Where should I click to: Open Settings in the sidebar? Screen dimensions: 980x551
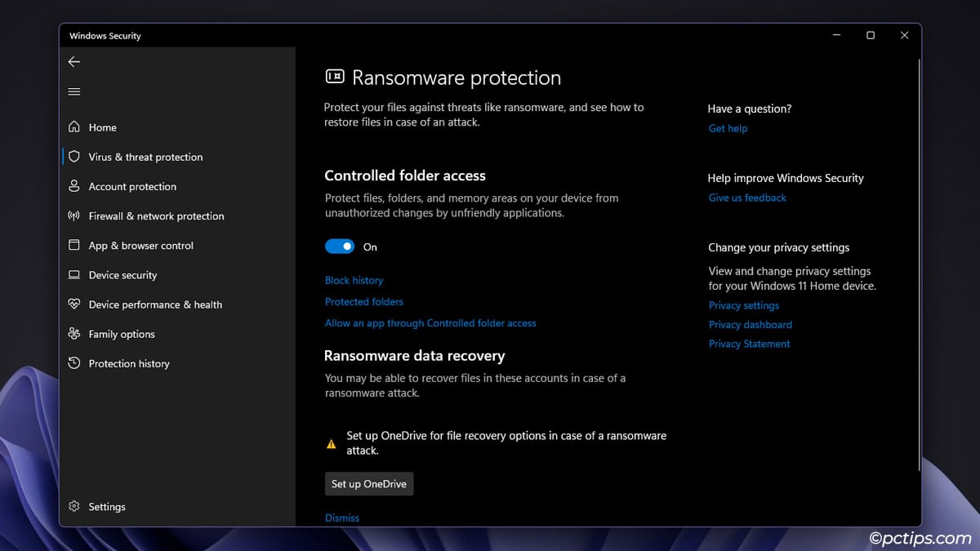(x=107, y=507)
